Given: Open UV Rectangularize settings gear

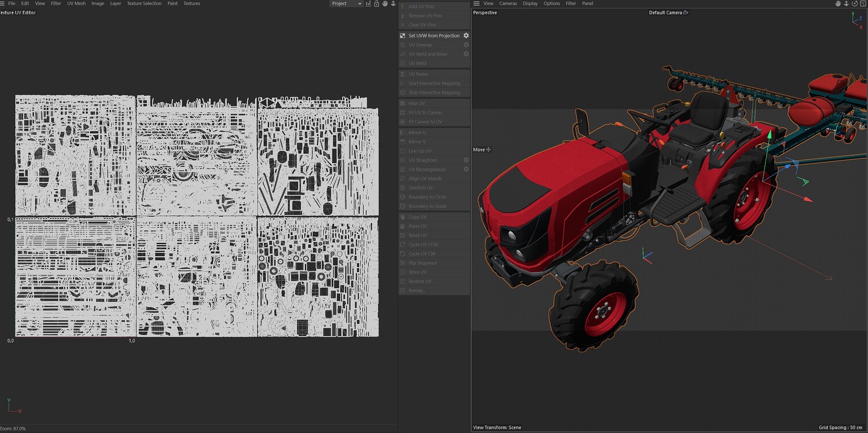Looking at the screenshot, I should tap(466, 169).
